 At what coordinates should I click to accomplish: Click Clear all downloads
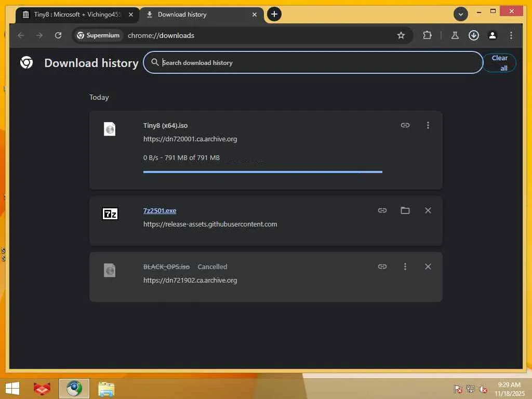(x=500, y=63)
